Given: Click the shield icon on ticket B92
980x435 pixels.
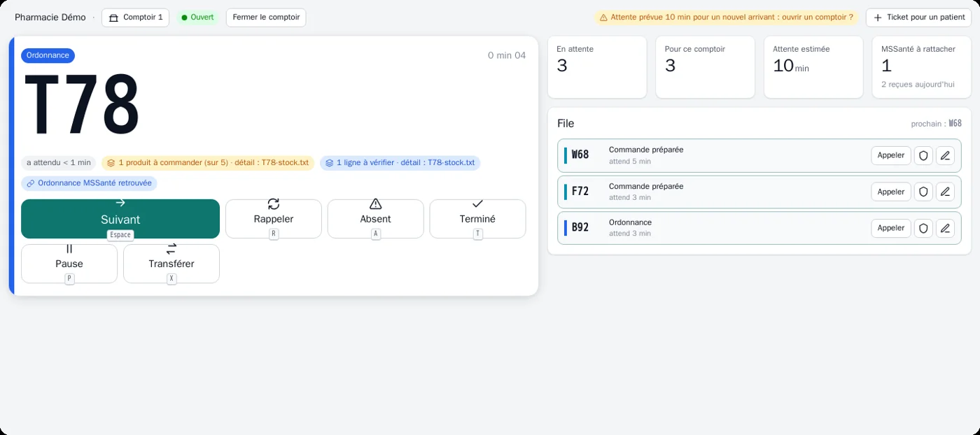Looking at the screenshot, I should point(923,228).
